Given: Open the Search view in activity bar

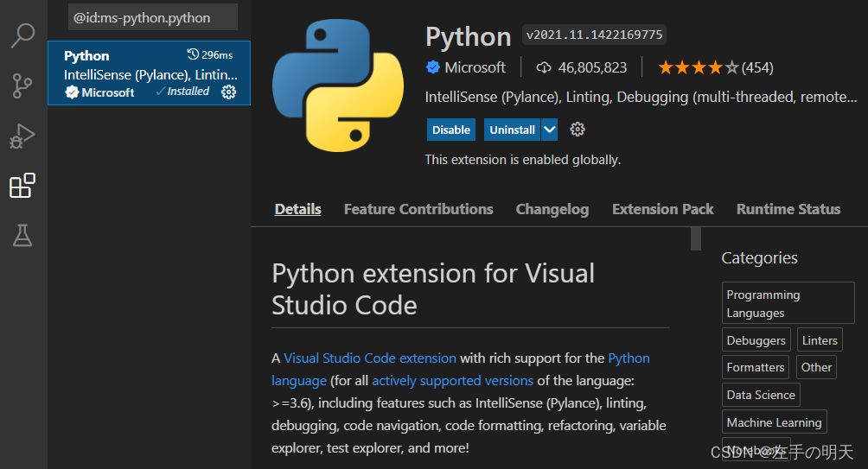Looking at the screenshot, I should click(x=22, y=35).
